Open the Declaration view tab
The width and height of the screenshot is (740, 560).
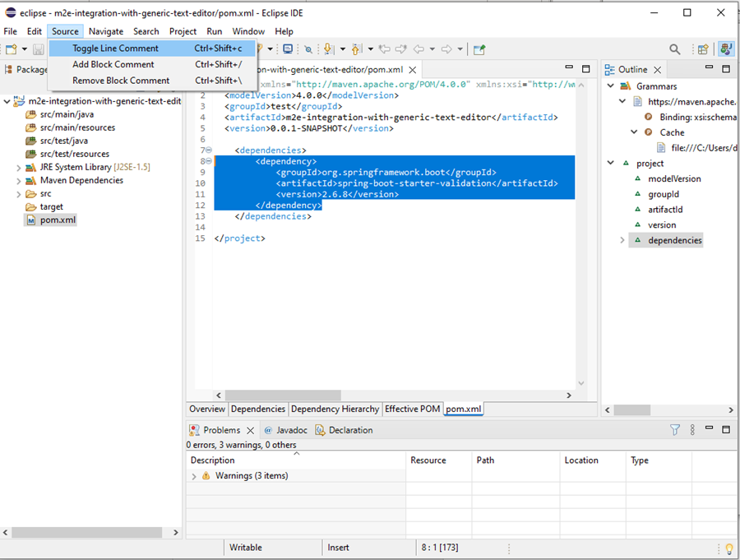344,430
